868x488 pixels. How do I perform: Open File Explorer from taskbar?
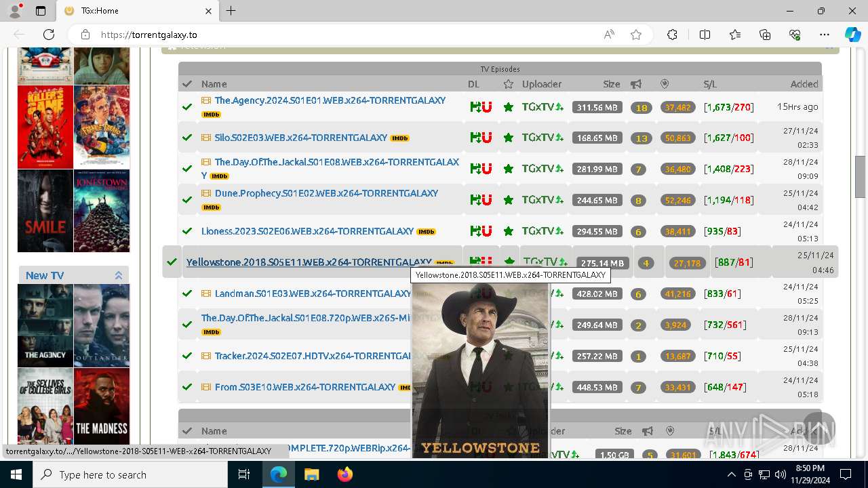(312, 474)
